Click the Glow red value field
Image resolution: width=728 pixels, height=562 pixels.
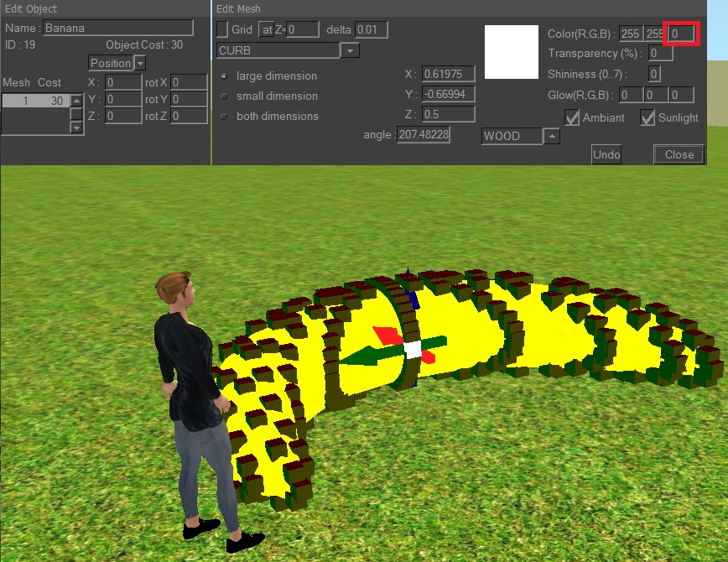(631, 96)
